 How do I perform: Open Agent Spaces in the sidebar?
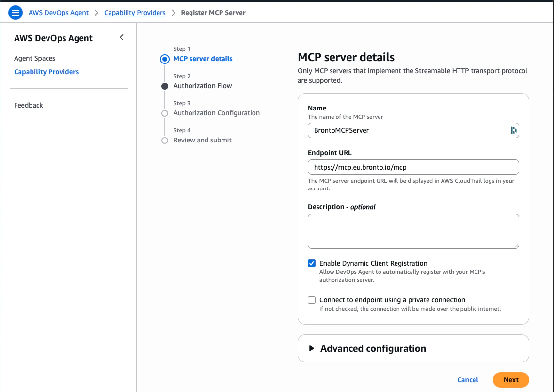click(x=34, y=58)
